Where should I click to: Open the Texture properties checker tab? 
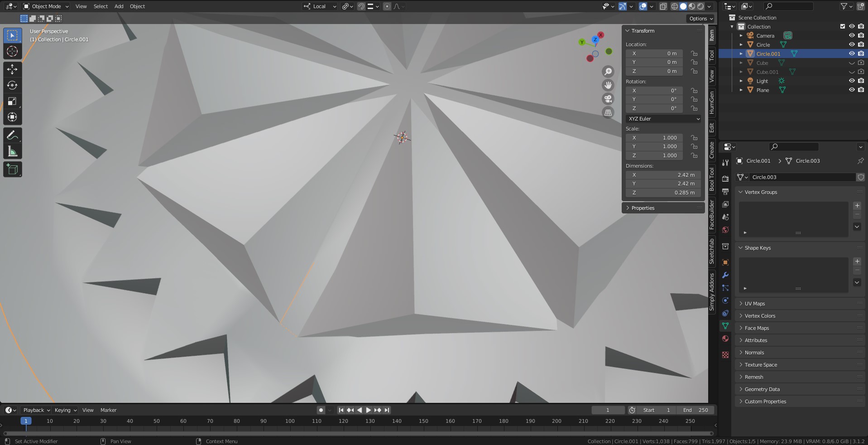click(725, 355)
